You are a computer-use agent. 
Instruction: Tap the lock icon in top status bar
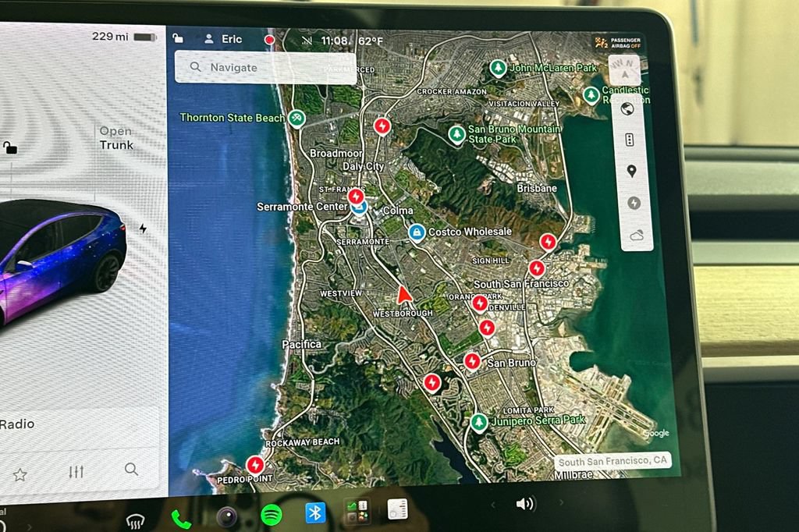tap(177, 38)
